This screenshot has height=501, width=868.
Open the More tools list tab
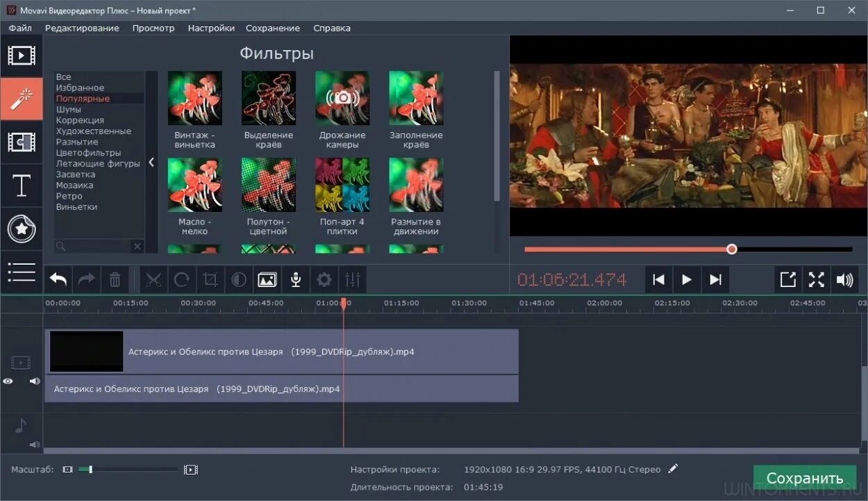click(x=21, y=272)
